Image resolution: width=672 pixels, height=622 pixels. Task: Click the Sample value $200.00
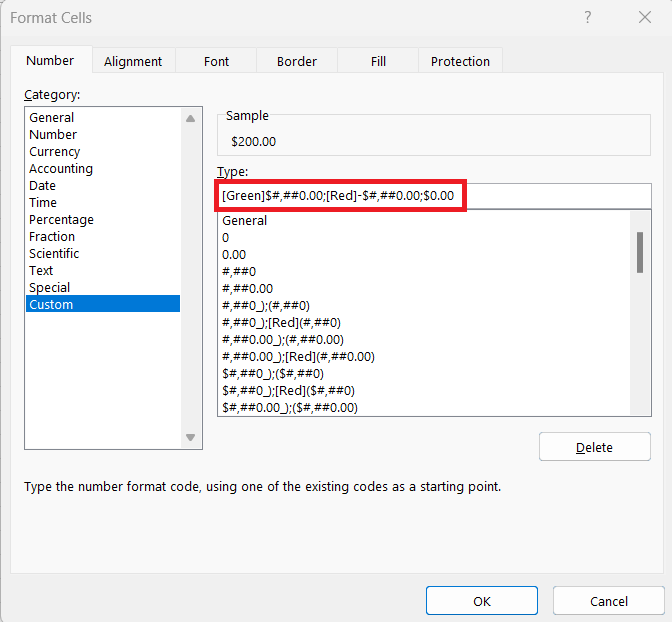click(x=253, y=142)
